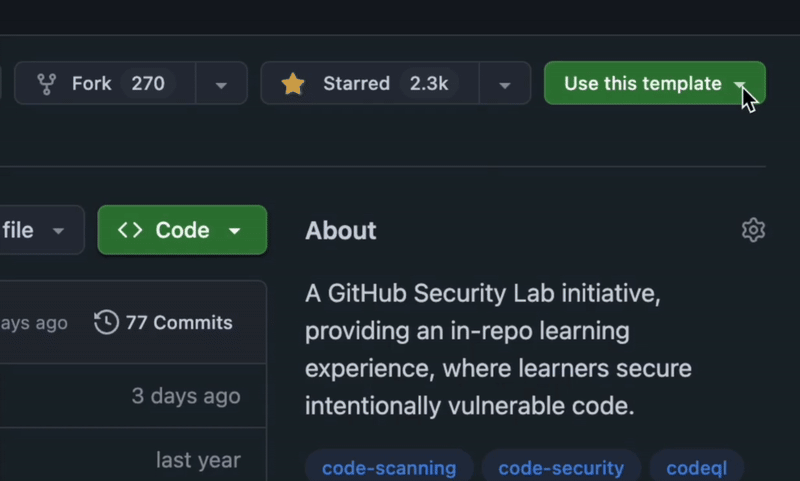Viewport: 800px width, 481px height.
Task: Click the Use this template button
Action: (642, 84)
